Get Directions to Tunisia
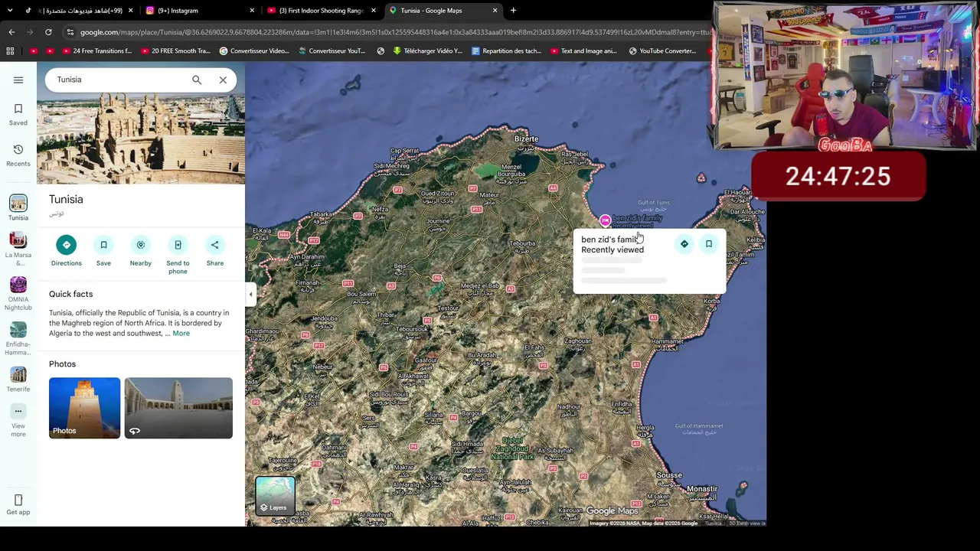Image resolution: width=980 pixels, height=551 pixels. 67,251
